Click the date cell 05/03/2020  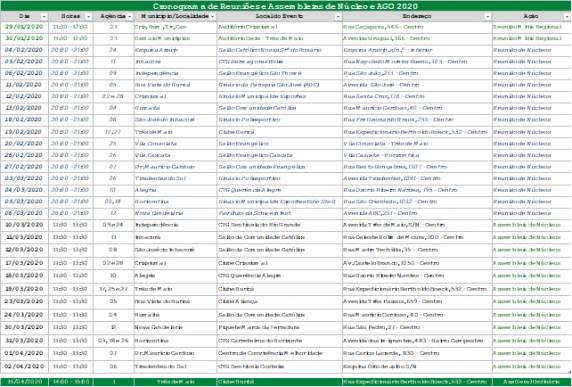24,202
